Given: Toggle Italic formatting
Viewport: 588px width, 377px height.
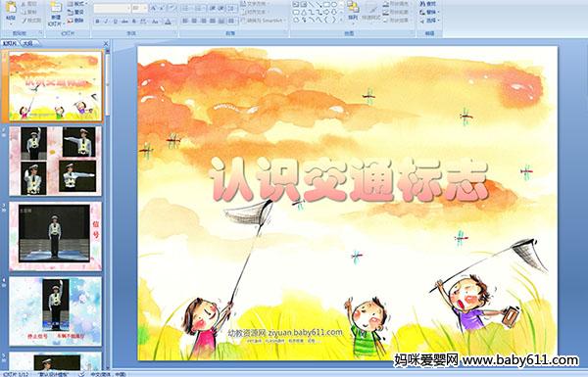Looking at the screenshot, I should pyautogui.click(x=106, y=22).
